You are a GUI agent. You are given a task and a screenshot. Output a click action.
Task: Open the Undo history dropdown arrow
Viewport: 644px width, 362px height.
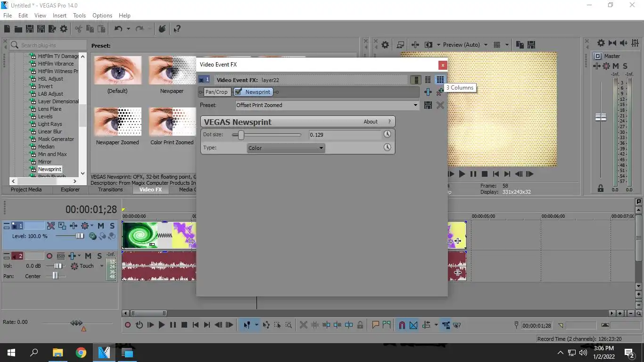[128, 29]
